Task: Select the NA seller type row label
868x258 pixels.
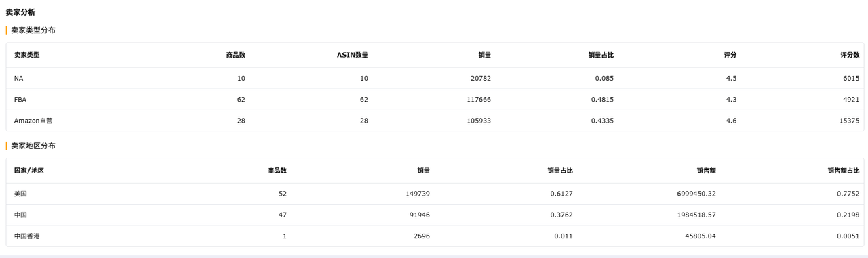Action: (x=18, y=79)
